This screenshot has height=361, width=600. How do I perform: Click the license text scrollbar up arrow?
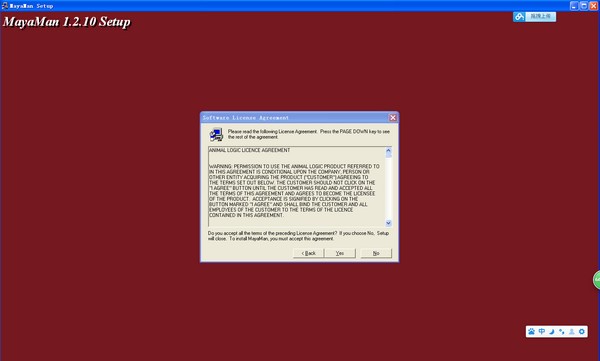click(388, 150)
